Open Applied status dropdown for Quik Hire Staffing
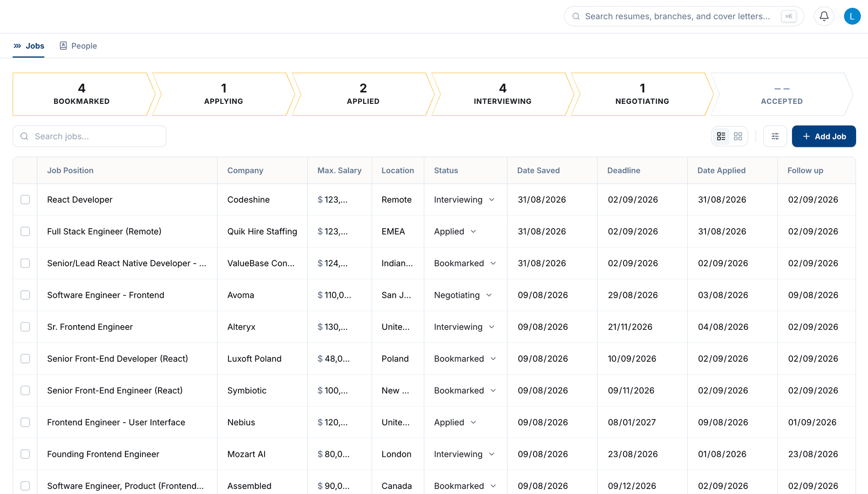Viewport: 868px width, 494px height. [455, 231]
